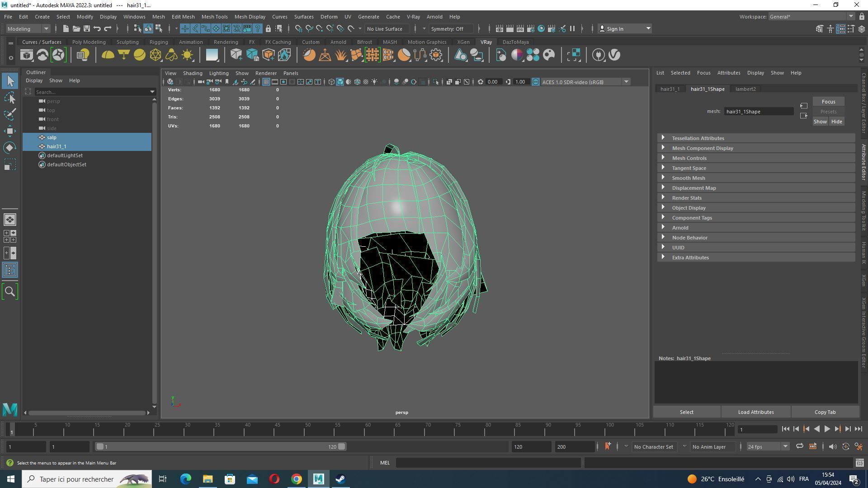Click the V-Ray dome light shelf icon

(x=108, y=55)
